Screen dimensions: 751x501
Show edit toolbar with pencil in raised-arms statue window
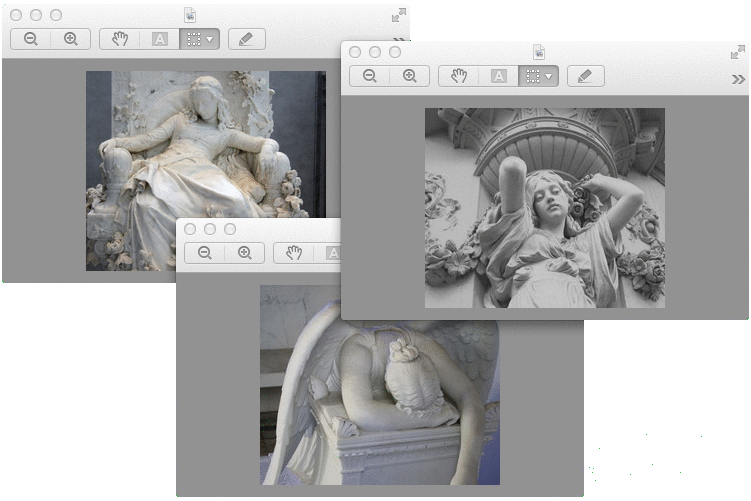(585, 76)
